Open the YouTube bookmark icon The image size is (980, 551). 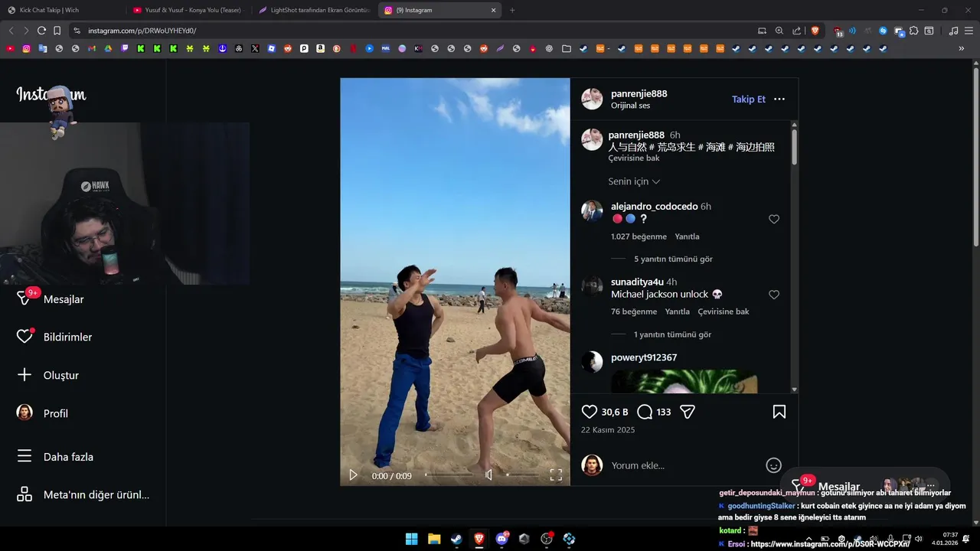(x=10, y=48)
